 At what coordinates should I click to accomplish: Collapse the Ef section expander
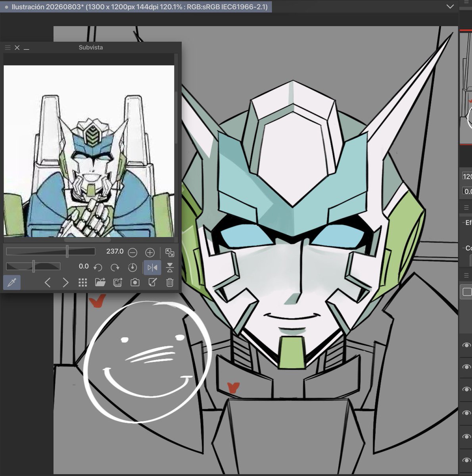tap(463, 223)
